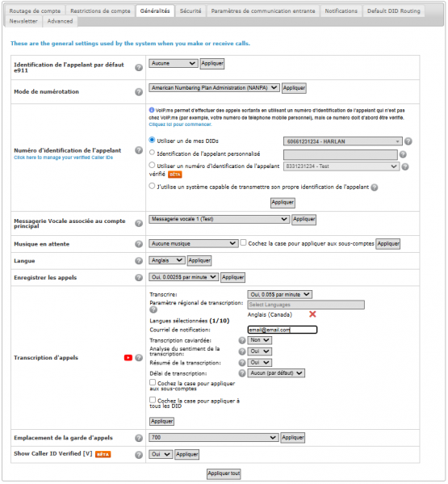Open the Aucune musique dropdown

[x=193, y=243]
